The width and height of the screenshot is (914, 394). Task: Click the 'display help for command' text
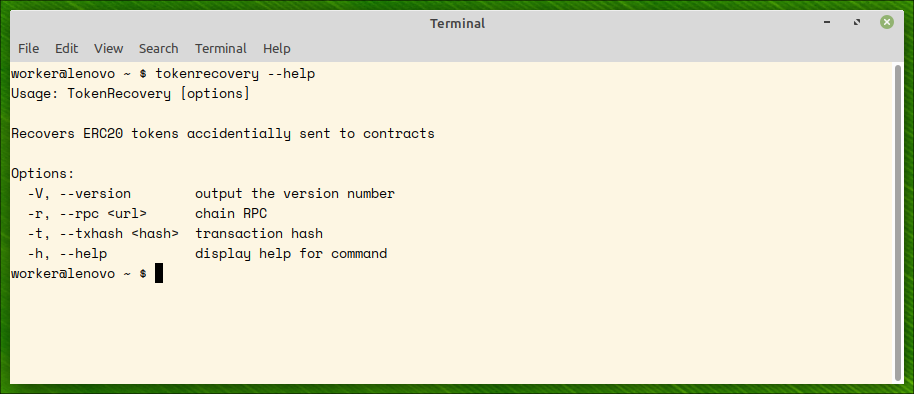[x=291, y=254]
